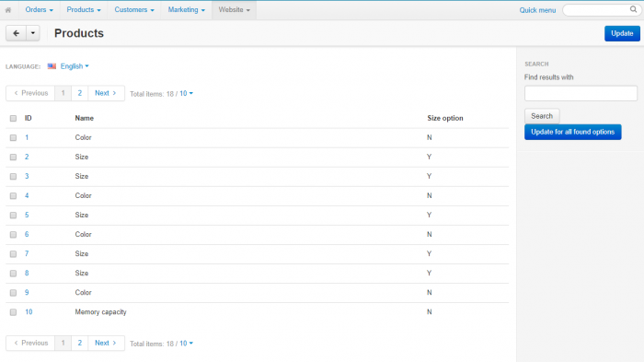Expand the English language dropdown
This screenshot has width=644, height=362.
pos(75,66)
